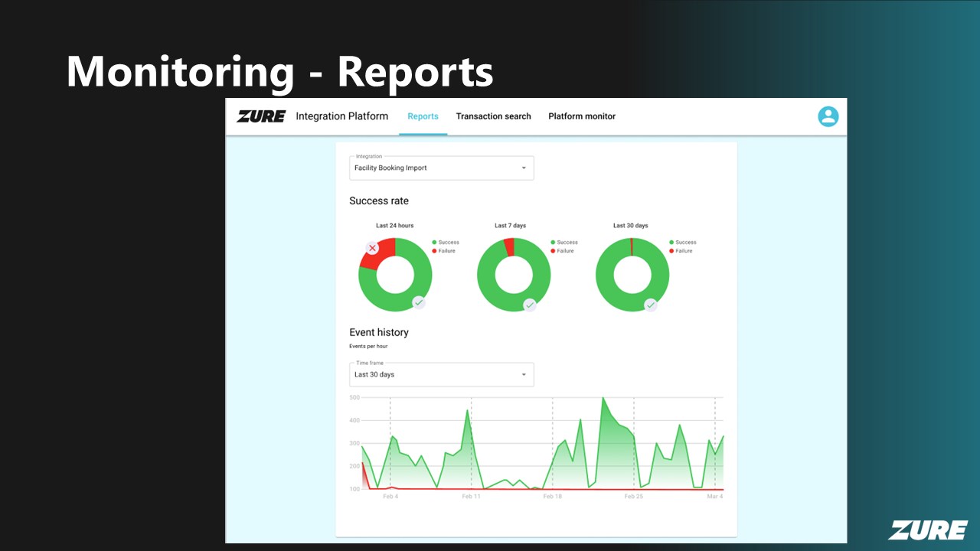This screenshot has height=551, width=980.
Task: Click the ZURE logo at slide bottom corner
Action: pyautogui.click(x=928, y=530)
